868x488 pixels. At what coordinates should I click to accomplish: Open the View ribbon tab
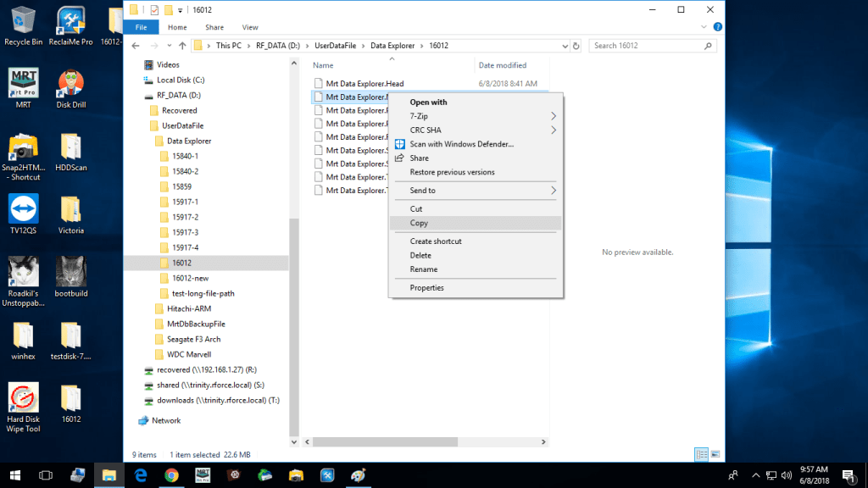[250, 27]
